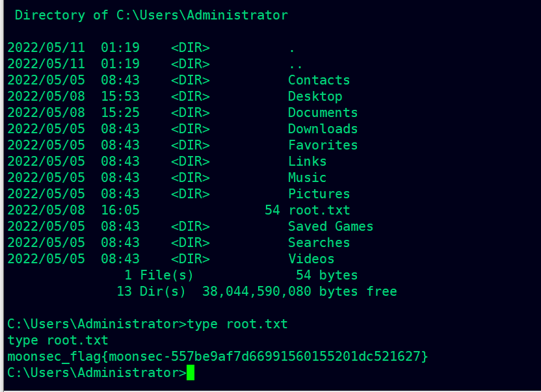
Task: Click the root.txt entry in listing
Action: pos(319,210)
